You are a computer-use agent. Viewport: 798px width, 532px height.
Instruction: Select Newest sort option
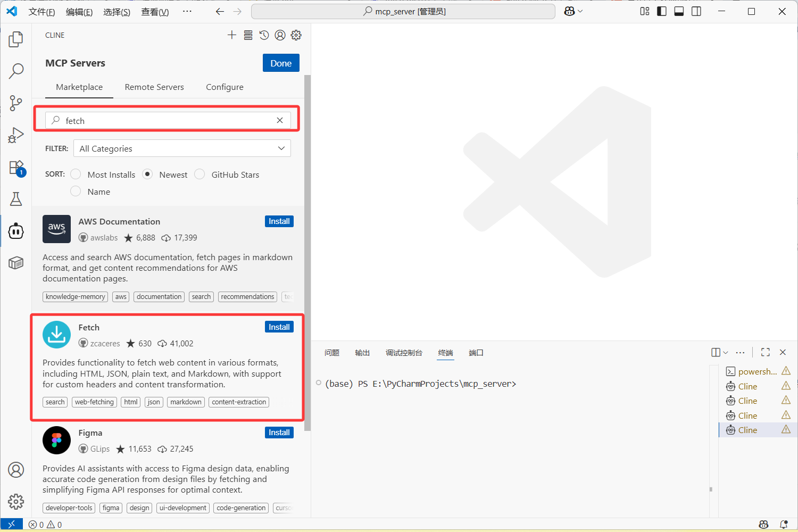point(148,174)
